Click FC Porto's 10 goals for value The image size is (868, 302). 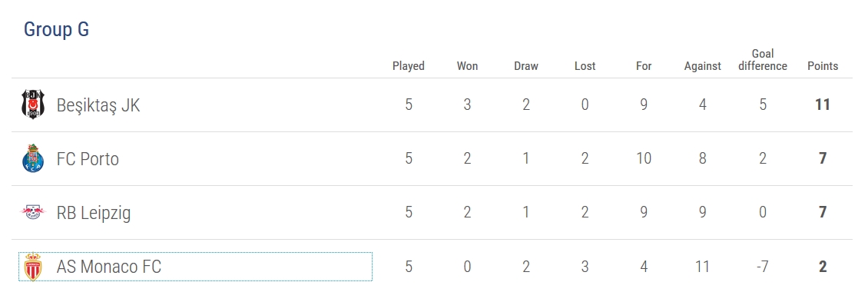[x=644, y=158]
